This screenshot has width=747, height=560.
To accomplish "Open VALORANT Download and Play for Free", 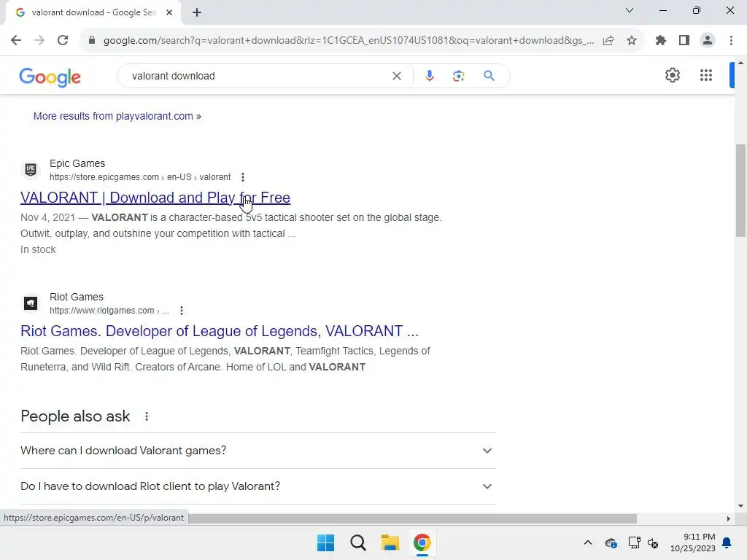I will (155, 198).
